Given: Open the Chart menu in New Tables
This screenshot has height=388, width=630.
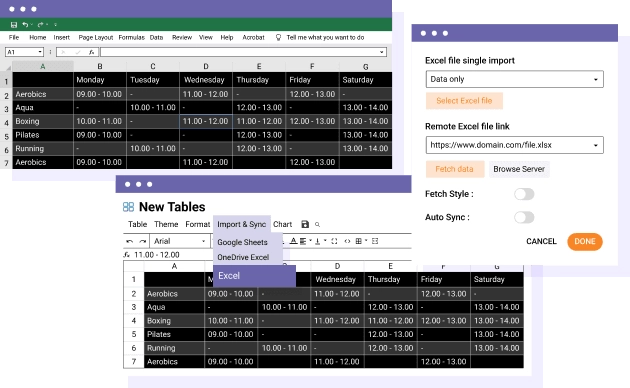Looking at the screenshot, I should pyautogui.click(x=282, y=224).
